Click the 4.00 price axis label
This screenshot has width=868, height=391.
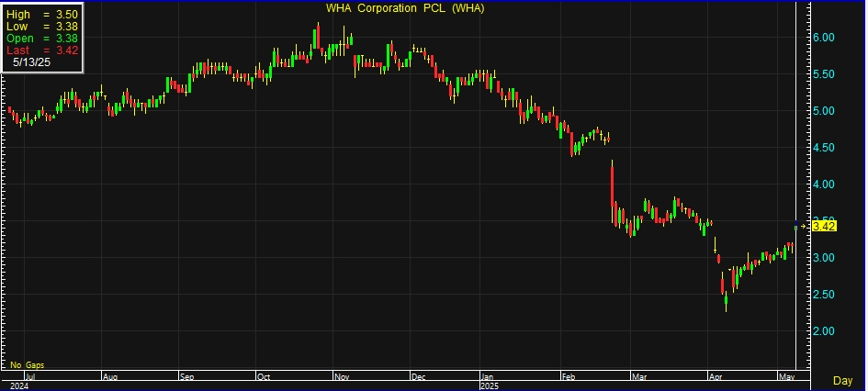824,184
